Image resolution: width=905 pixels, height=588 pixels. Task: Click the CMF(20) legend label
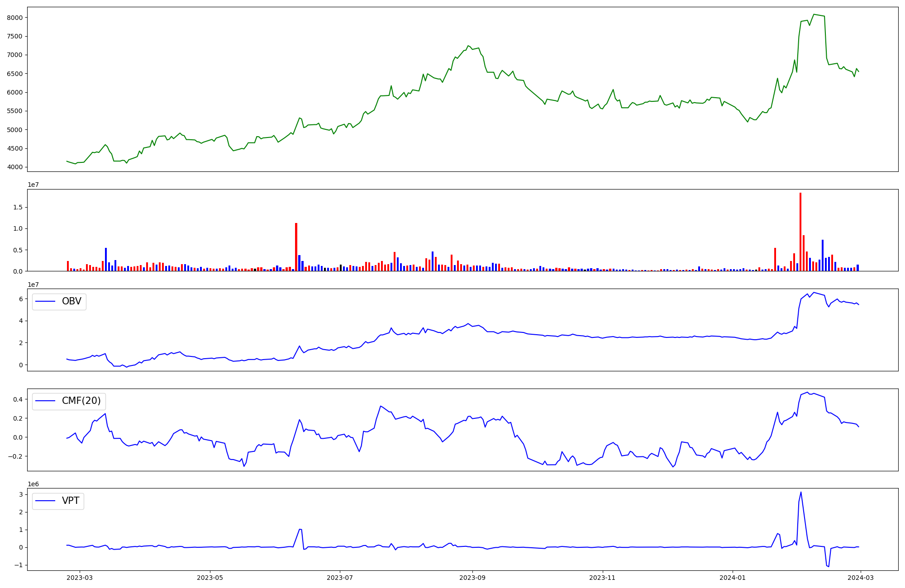[x=81, y=401]
